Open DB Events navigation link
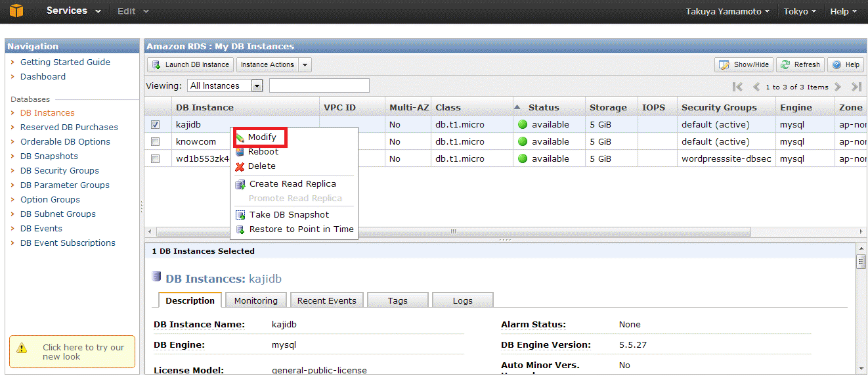The width and height of the screenshot is (868, 376). coord(41,228)
